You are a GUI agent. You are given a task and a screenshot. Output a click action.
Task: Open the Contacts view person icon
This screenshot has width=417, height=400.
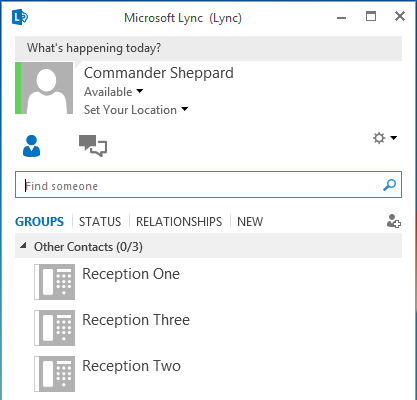click(x=31, y=146)
